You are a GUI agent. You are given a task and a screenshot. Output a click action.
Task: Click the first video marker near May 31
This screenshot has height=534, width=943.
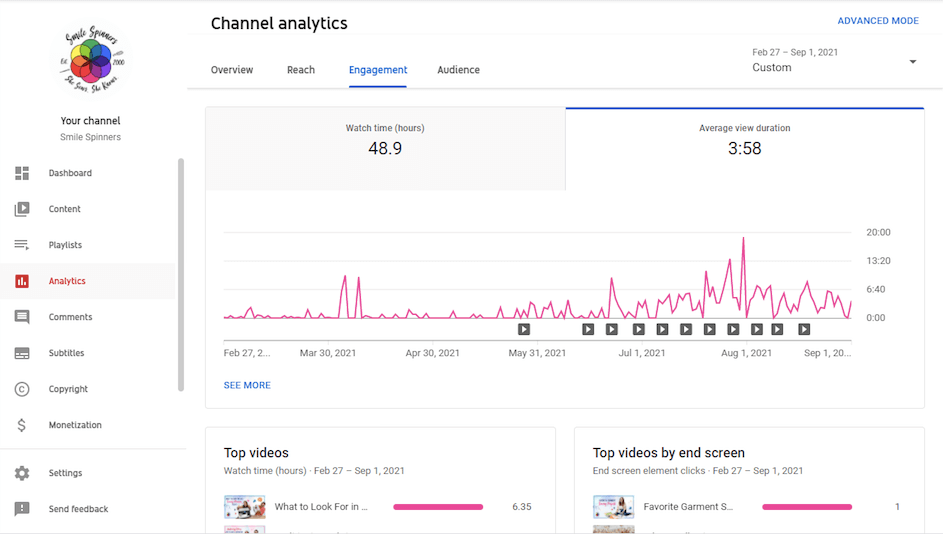pos(524,330)
